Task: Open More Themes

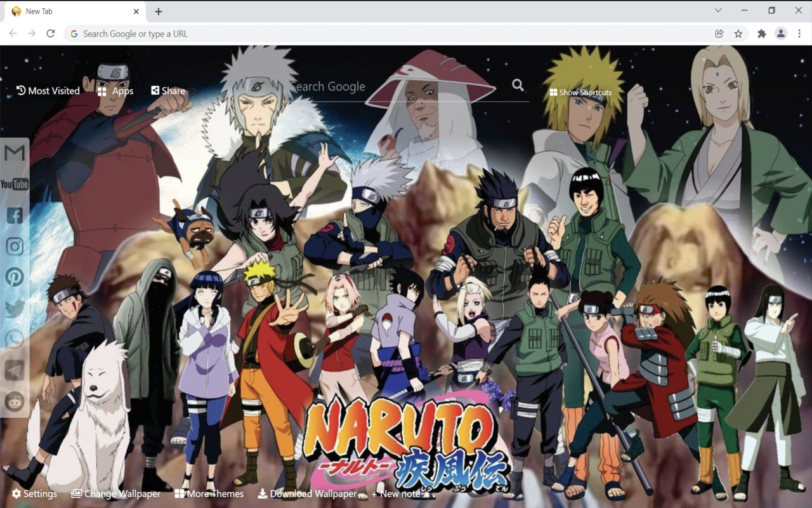Action: coord(209,493)
